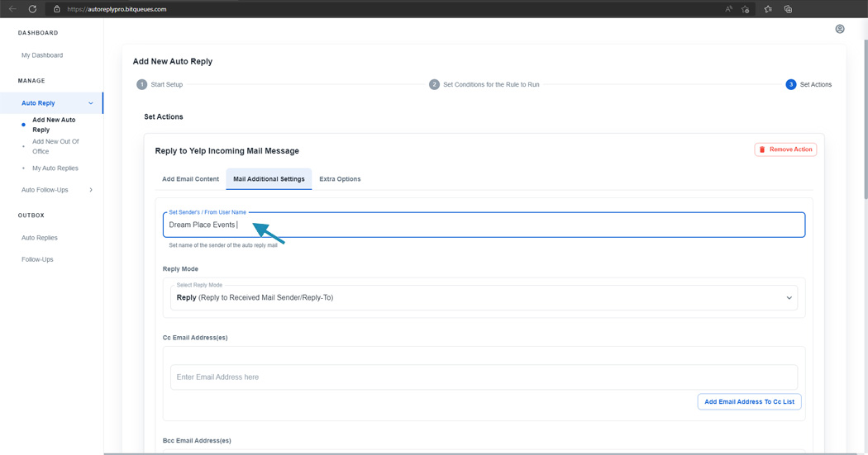Open the browser favorites list icon
This screenshot has width=868, height=455.
pos(768,9)
